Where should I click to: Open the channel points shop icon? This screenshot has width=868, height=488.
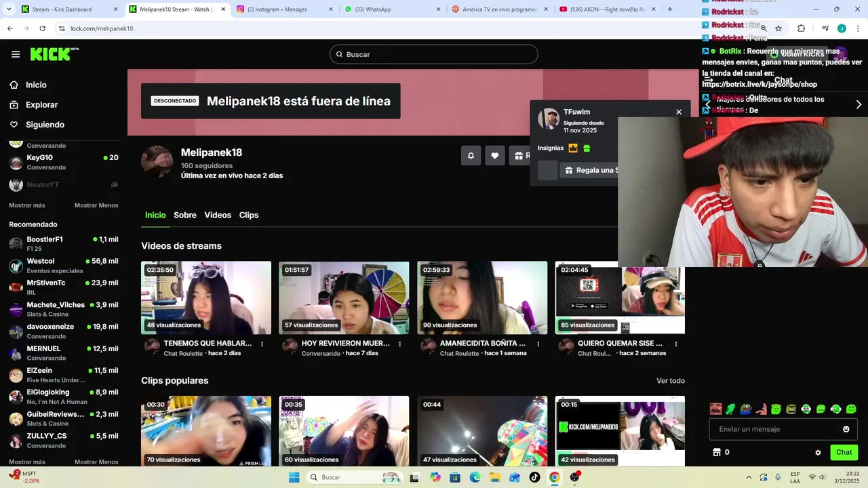[716, 452]
